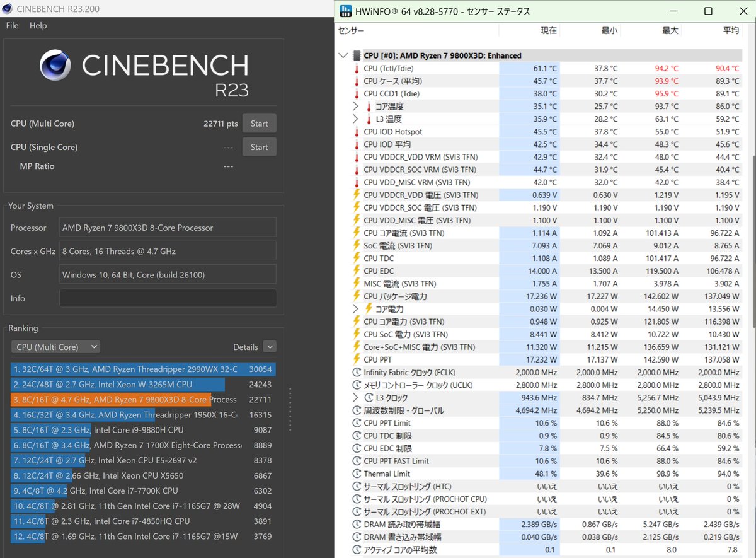Start the CPU (Single Core) benchmark
Viewport: 756px width, 558px height.
(x=260, y=147)
